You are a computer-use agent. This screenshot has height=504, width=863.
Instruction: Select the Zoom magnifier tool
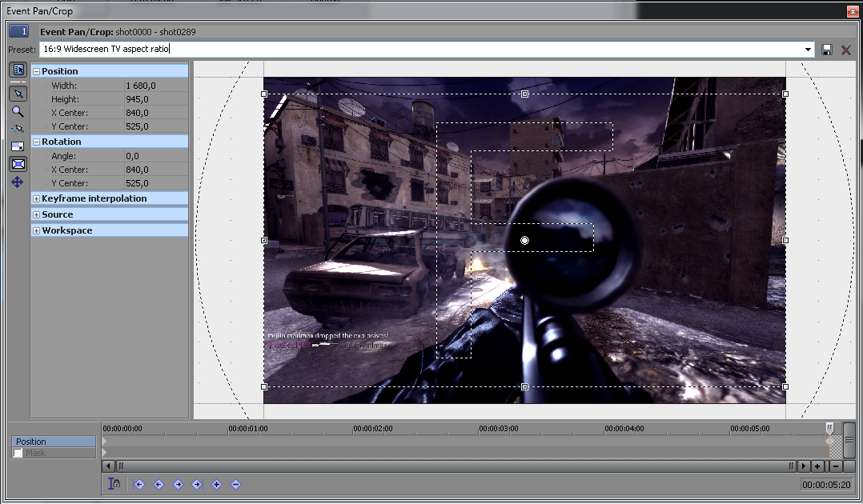[18, 112]
